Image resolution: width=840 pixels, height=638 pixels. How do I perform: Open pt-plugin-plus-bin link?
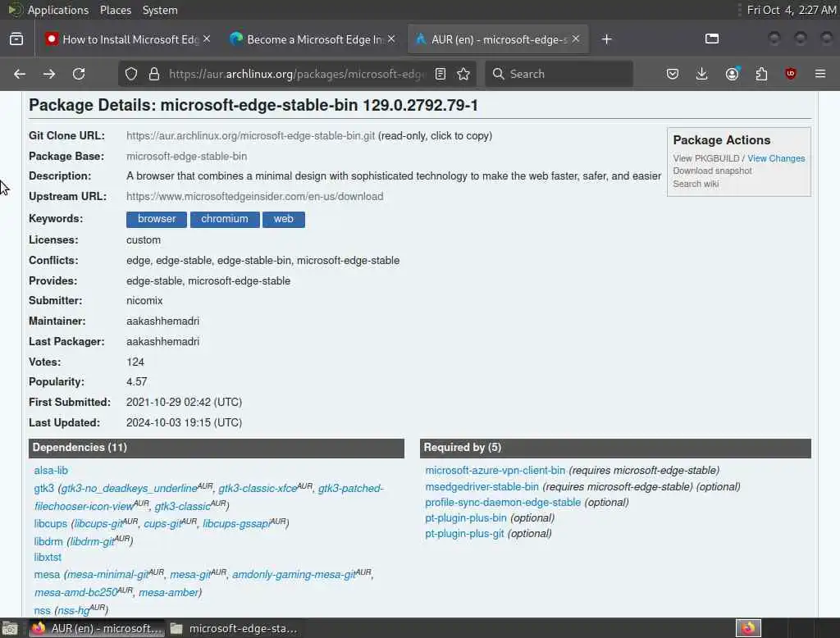tap(466, 518)
